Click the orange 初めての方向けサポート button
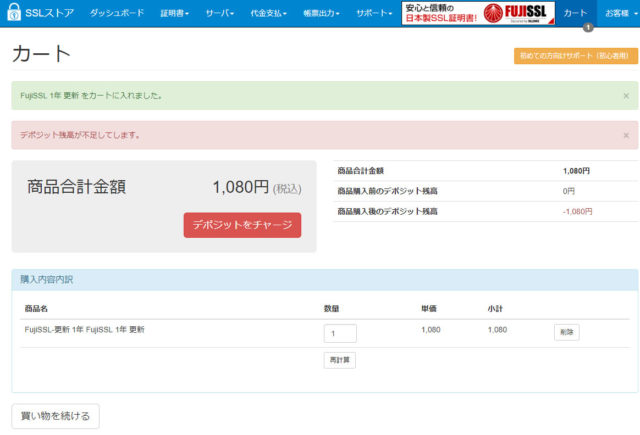Screen dimensions: 640x435 (x=576, y=56)
